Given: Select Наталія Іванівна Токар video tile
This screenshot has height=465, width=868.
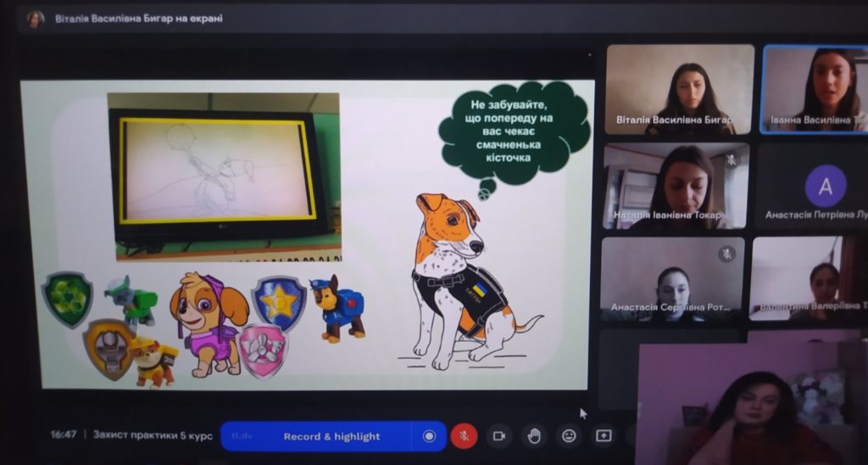Looking at the screenshot, I should tap(676, 186).
